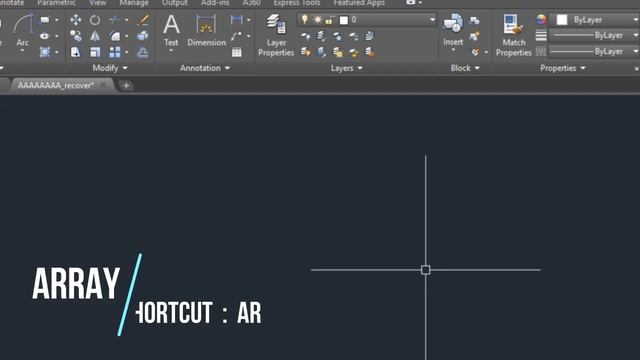Screen dimensions: 640x360
Task: Click the Explode tool icon
Action: point(142,36)
